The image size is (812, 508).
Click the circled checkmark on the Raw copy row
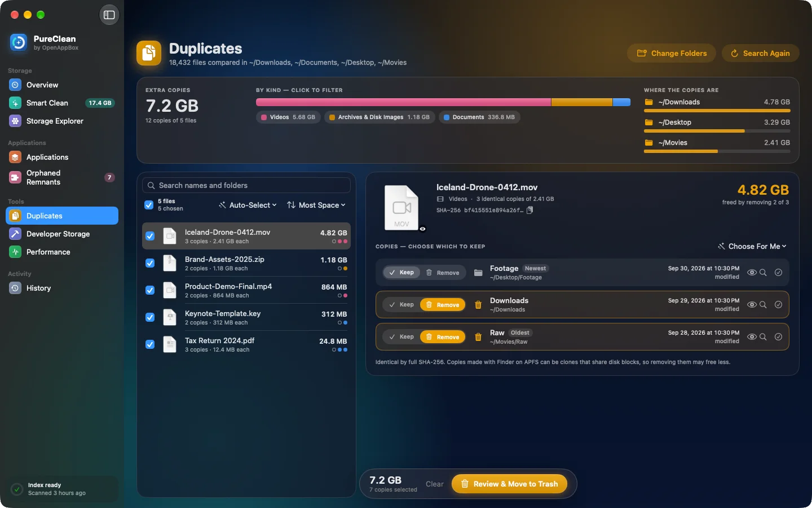tap(778, 337)
